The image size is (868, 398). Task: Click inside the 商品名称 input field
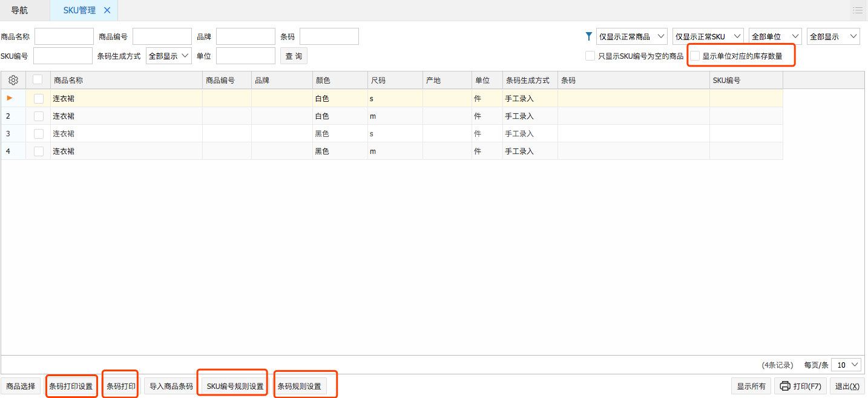[64, 36]
